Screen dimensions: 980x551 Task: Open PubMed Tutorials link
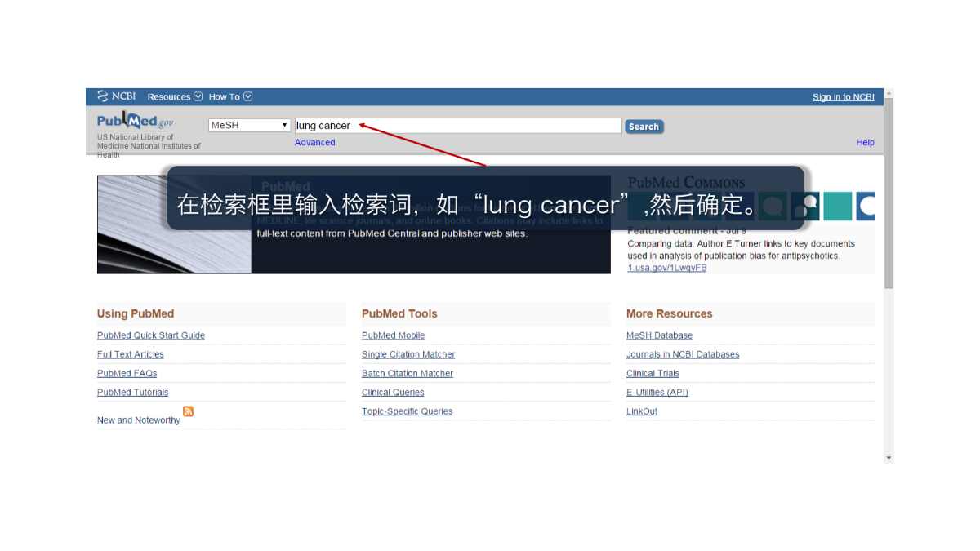[x=133, y=393]
